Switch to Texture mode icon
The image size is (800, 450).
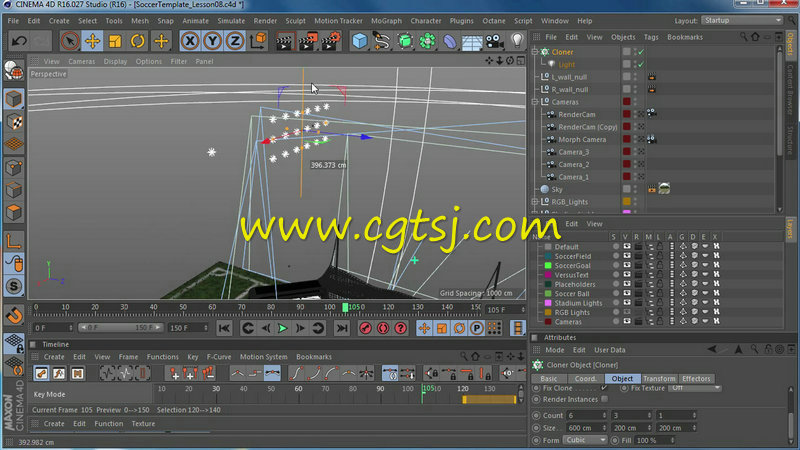14,121
